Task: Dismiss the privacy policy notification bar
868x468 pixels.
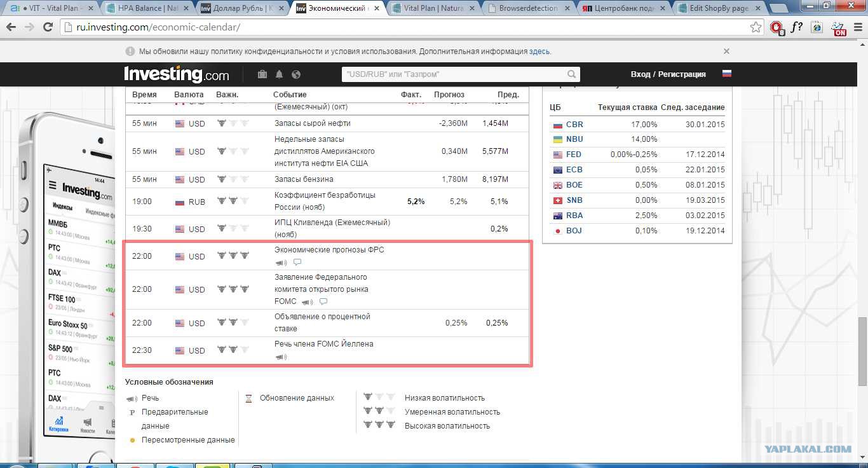Action: [726, 51]
